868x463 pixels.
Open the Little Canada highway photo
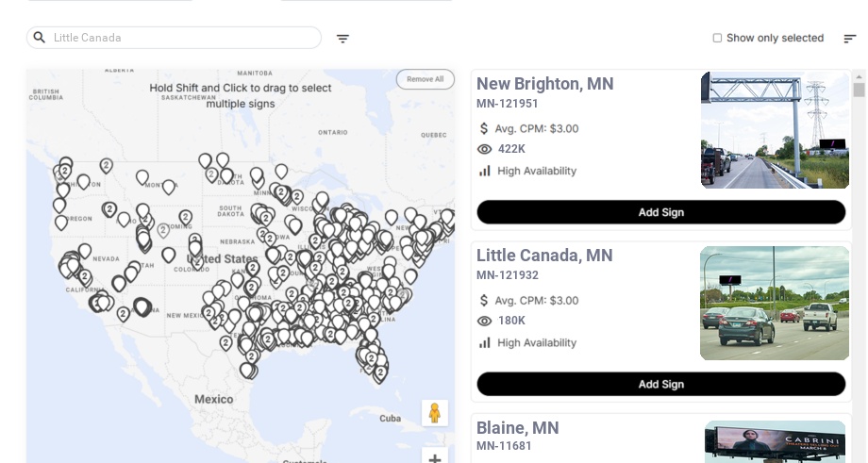coord(775,303)
